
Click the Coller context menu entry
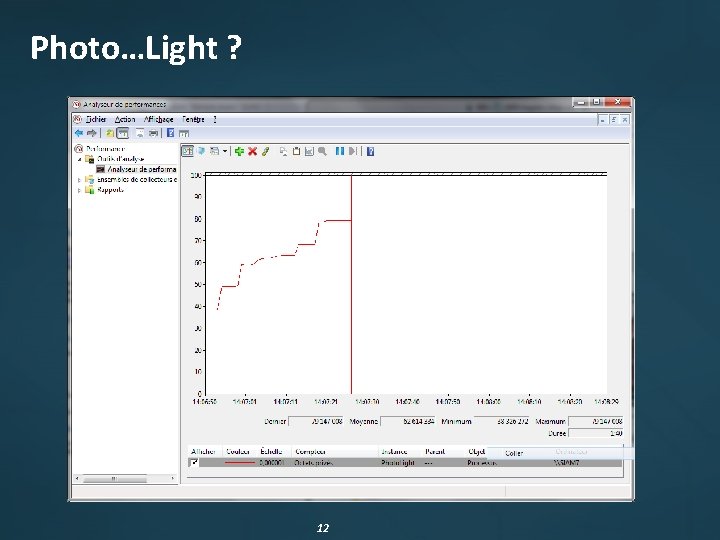(x=514, y=453)
